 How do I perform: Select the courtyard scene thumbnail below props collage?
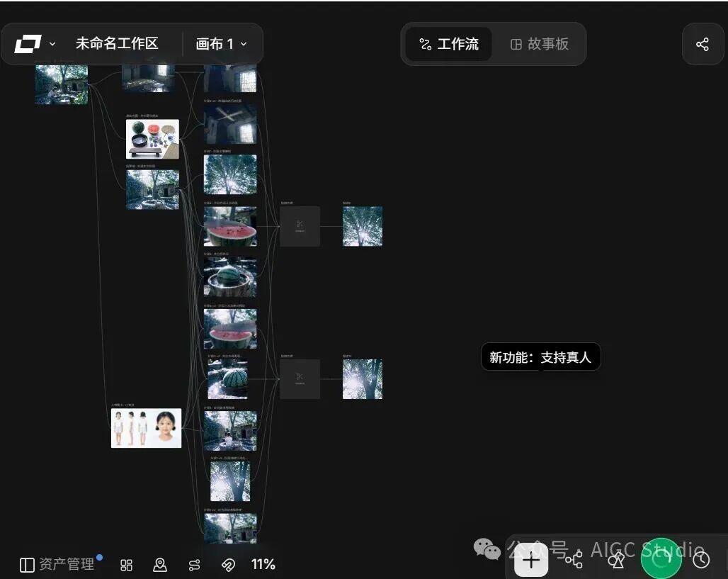[x=153, y=190]
